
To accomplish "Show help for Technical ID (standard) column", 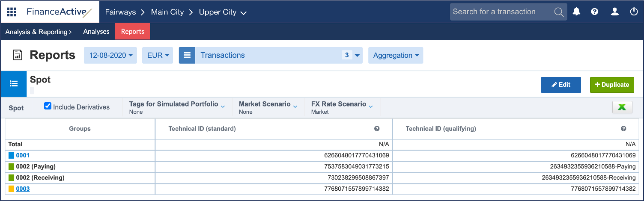I will [x=377, y=129].
